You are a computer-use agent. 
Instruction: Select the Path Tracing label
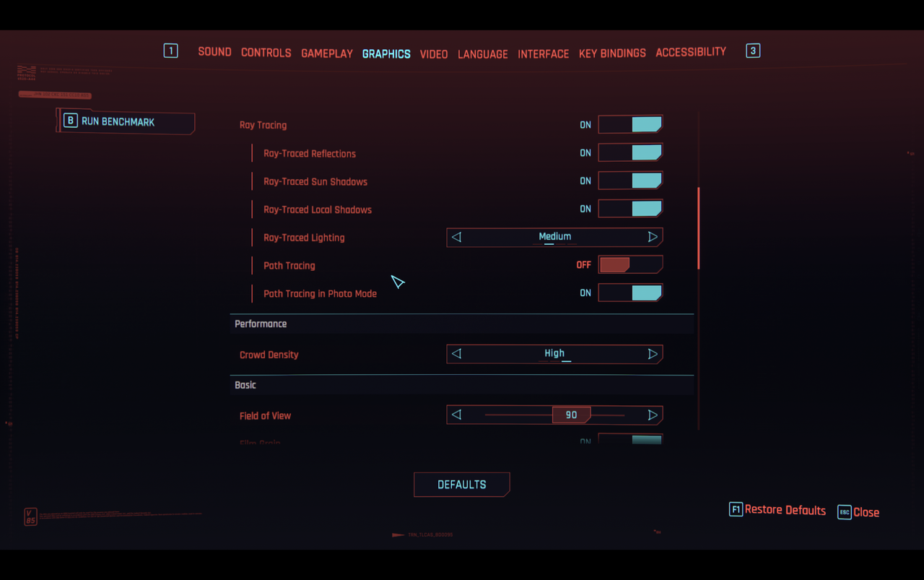[289, 266]
